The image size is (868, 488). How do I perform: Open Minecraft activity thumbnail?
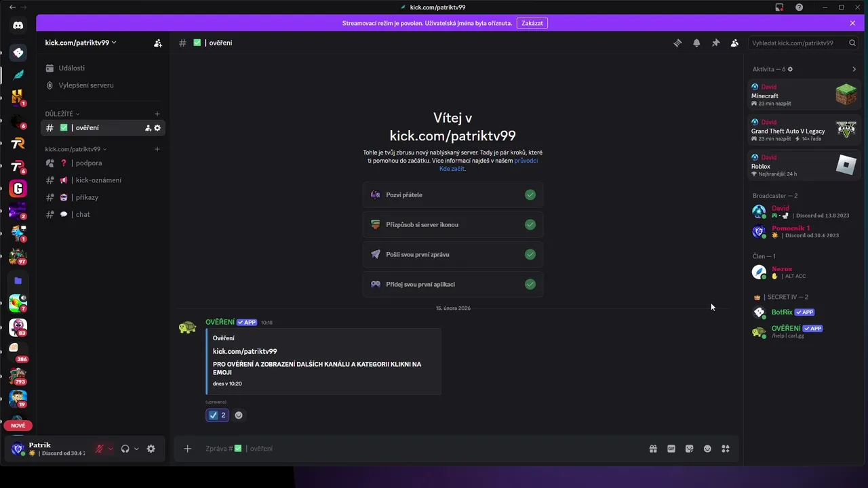[x=846, y=94]
